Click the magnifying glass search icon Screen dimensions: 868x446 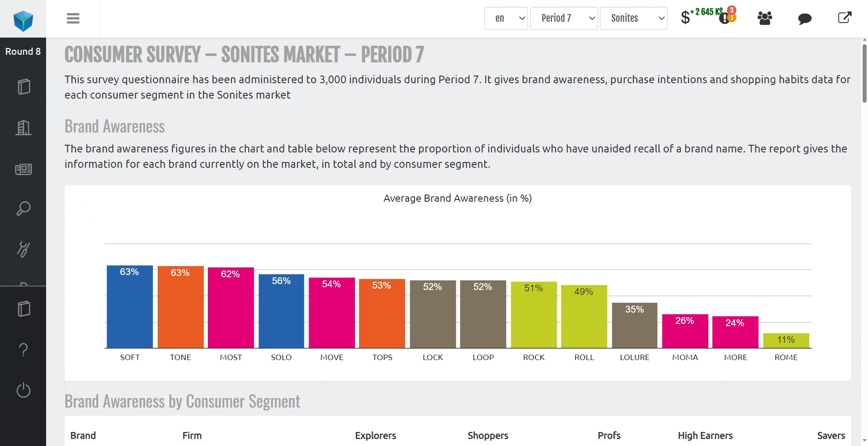pos(24,209)
